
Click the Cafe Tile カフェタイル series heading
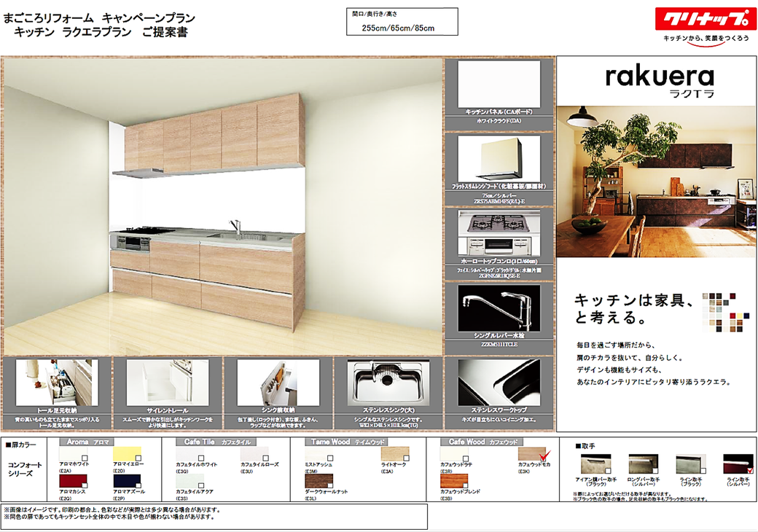point(217,442)
